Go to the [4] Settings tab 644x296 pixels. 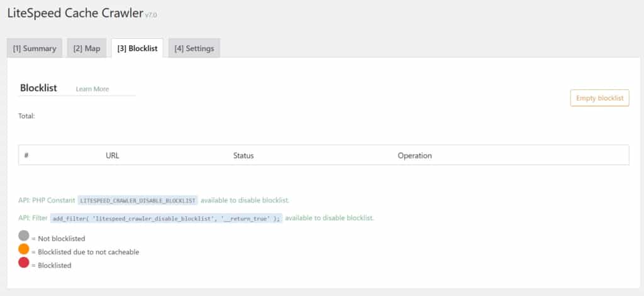pyautogui.click(x=194, y=48)
